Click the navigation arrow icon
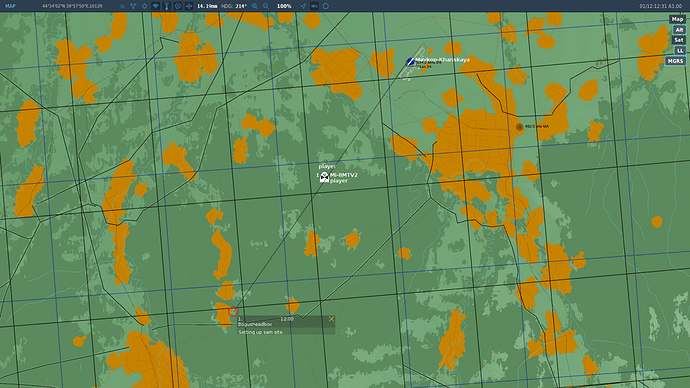Image resolution: width=690 pixels, height=388 pixels. tap(303, 6)
